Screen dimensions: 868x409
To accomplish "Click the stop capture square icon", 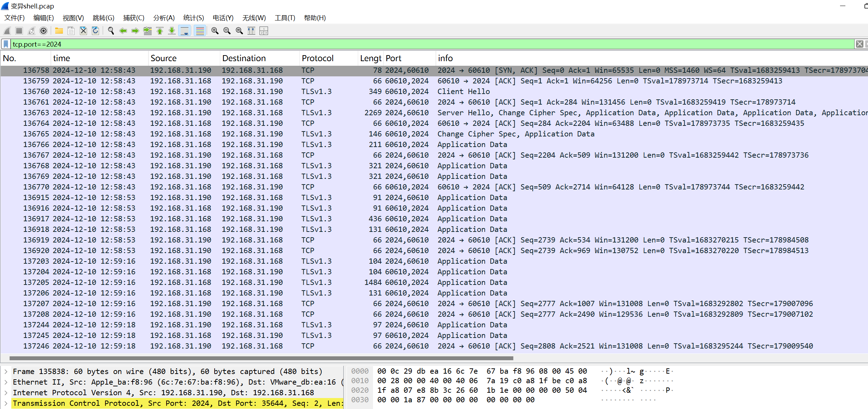I will pyautogui.click(x=19, y=31).
